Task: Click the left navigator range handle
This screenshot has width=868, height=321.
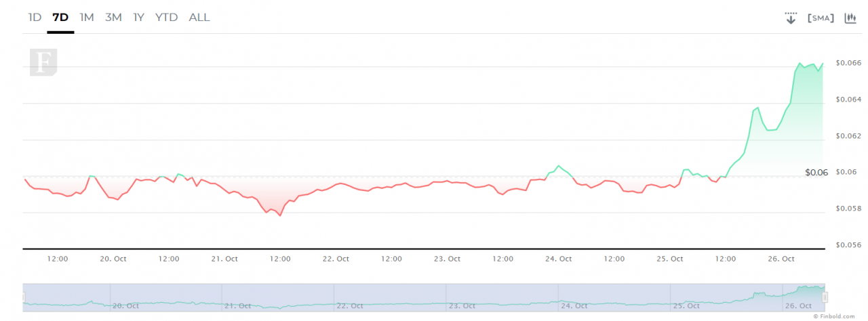Action: pyautogui.click(x=24, y=297)
